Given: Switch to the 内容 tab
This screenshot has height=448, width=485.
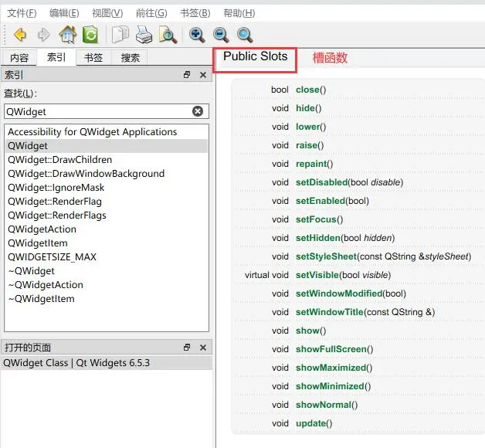Looking at the screenshot, I should tap(19, 58).
